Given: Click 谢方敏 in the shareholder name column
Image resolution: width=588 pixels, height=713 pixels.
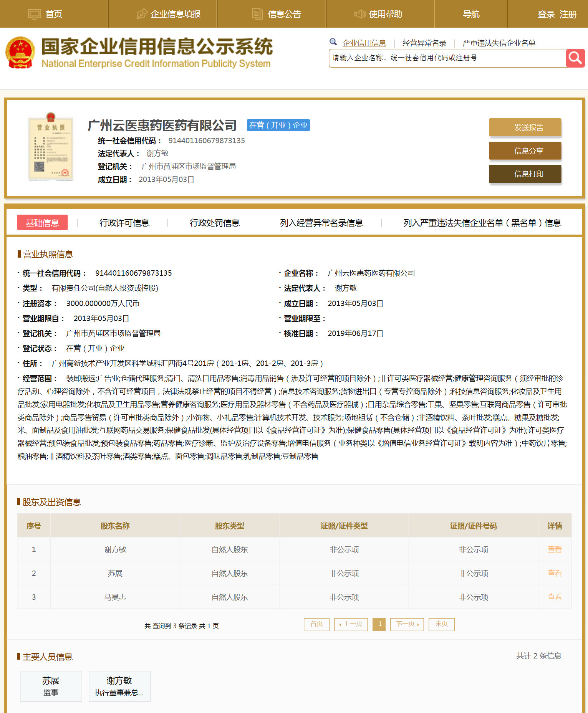Looking at the screenshot, I should click(x=115, y=549).
